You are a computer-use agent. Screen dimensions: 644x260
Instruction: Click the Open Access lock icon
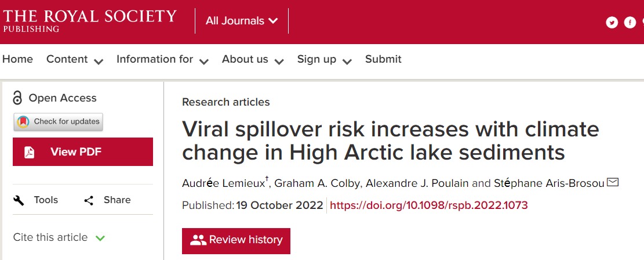click(x=17, y=98)
